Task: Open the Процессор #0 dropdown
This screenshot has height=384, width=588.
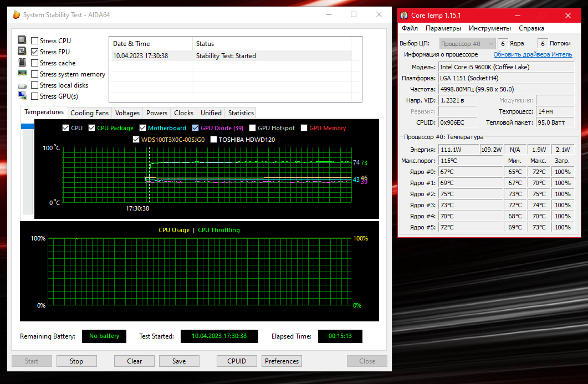Action: [467, 44]
